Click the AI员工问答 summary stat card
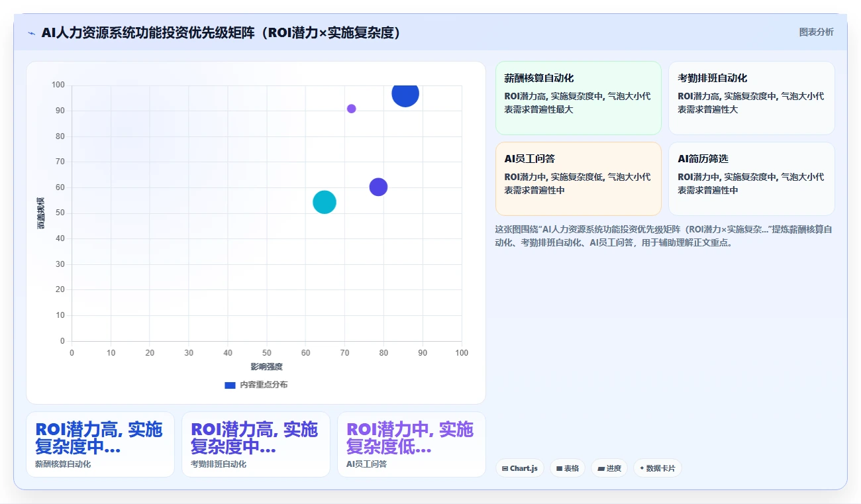Screen dimensions: 861x504 pyautogui.click(x=411, y=444)
